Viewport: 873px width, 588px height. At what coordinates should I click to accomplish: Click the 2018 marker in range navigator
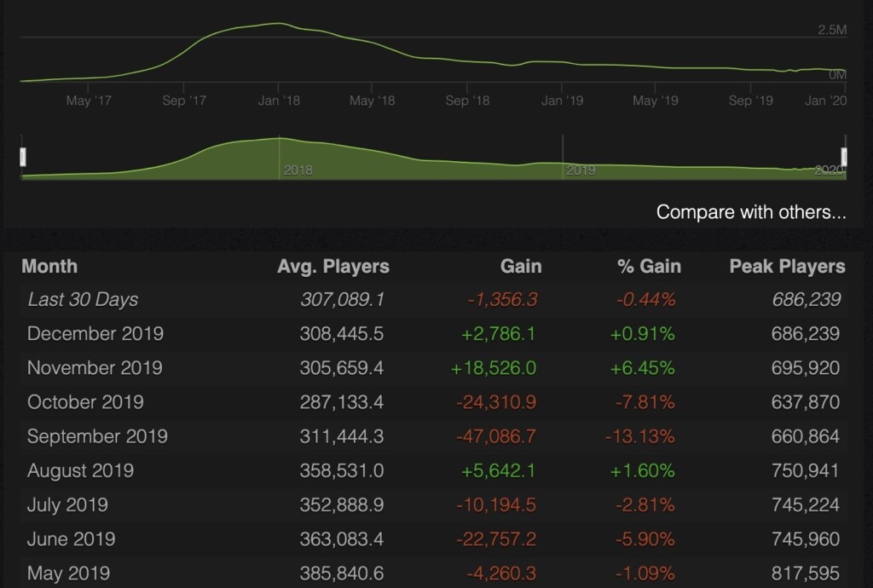[298, 170]
